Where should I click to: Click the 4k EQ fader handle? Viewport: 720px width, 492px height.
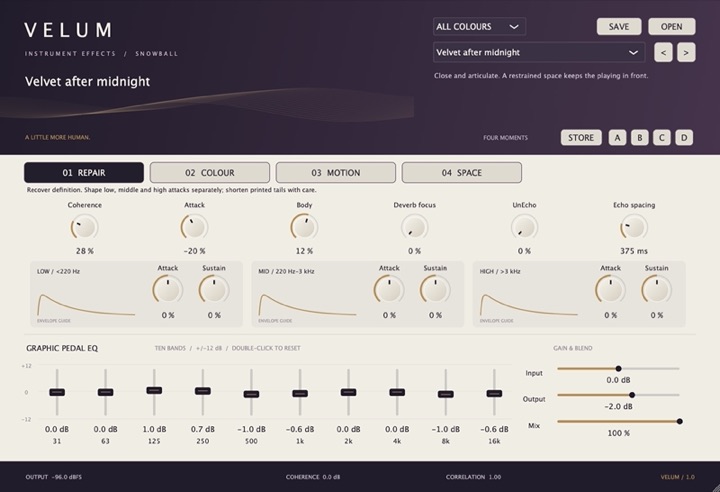click(397, 392)
